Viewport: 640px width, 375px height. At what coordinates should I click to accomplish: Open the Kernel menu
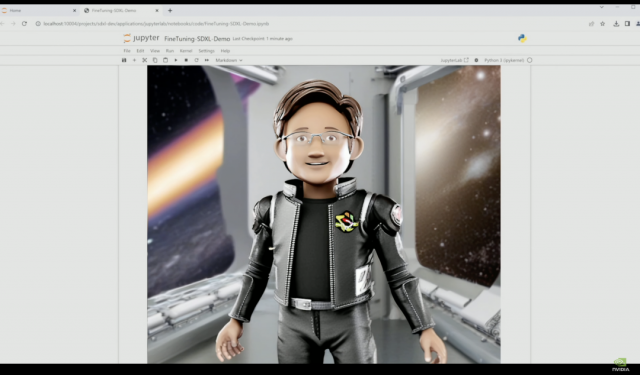click(186, 51)
